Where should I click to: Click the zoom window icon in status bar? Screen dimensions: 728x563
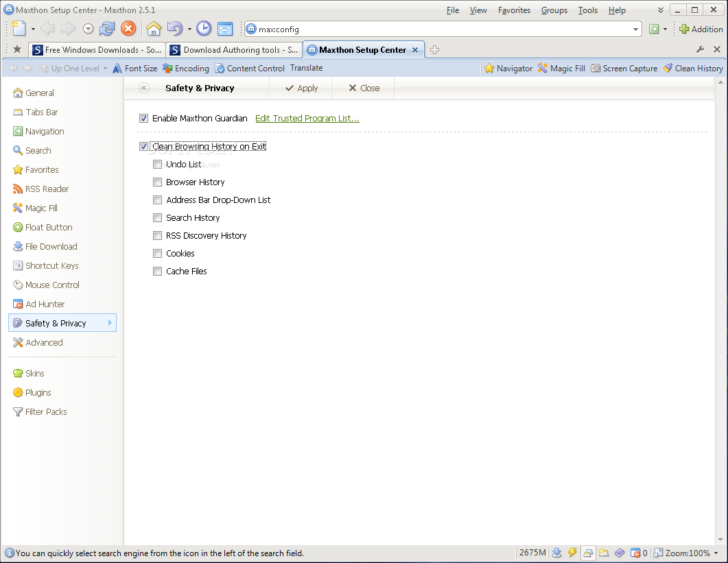point(658,553)
